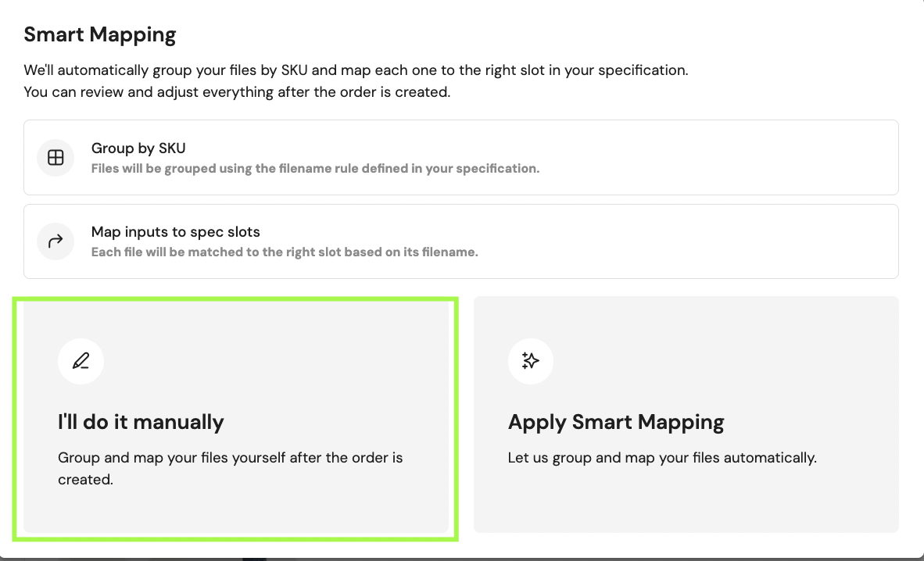Select the Group by SKU row

tap(460, 157)
